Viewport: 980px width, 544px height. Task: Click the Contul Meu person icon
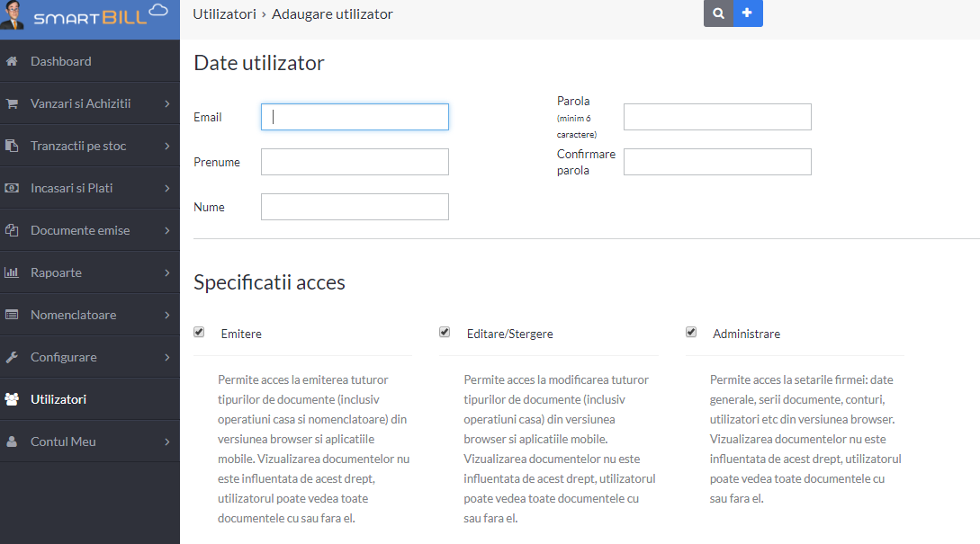(x=12, y=441)
